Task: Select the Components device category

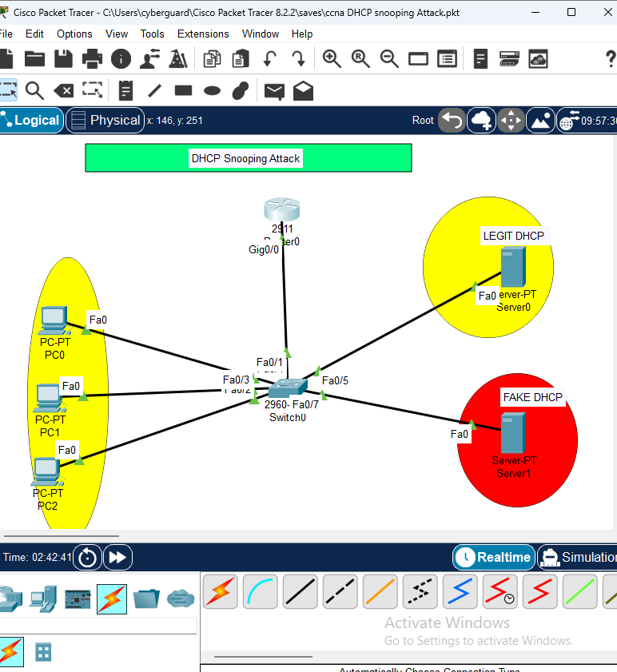Action: [78, 598]
